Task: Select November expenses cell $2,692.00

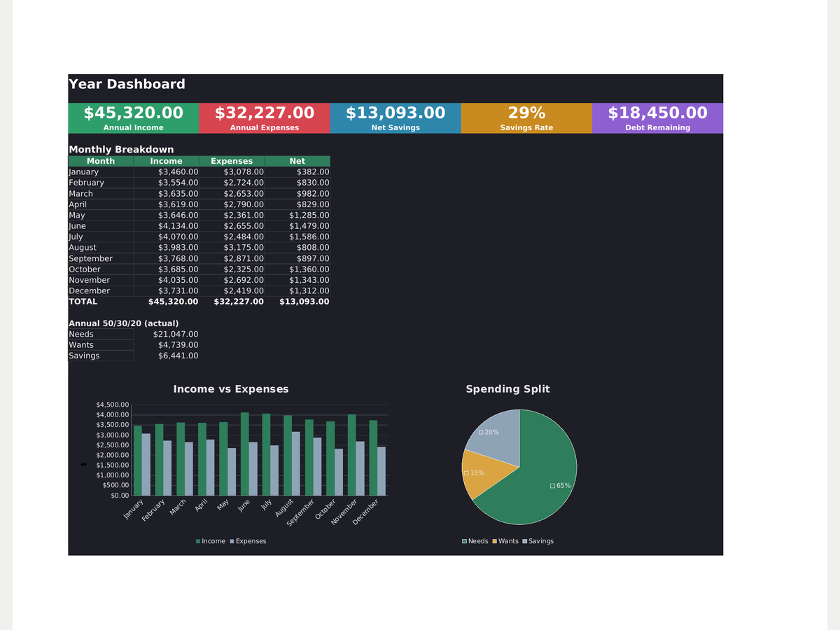Action: click(232, 280)
